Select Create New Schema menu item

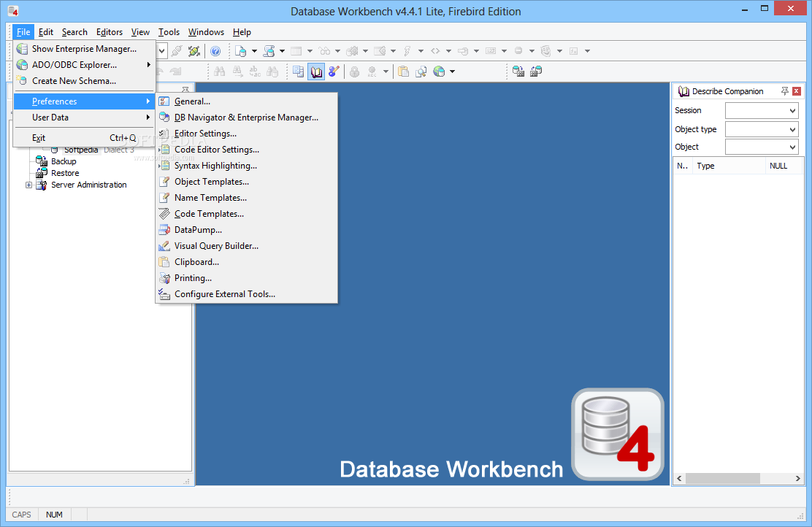click(84, 81)
